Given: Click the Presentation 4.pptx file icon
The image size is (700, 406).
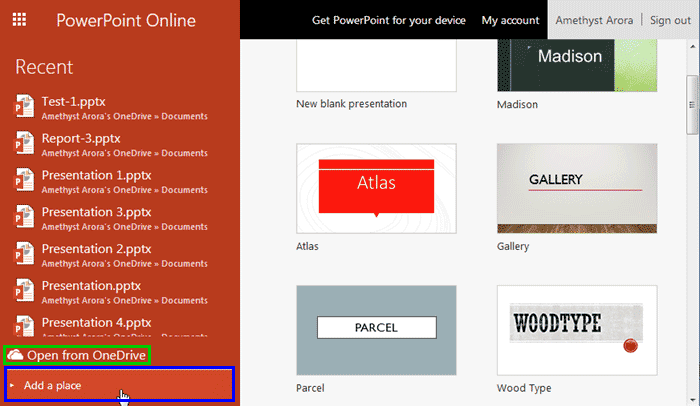Looking at the screenshot, I should [25, 326].
